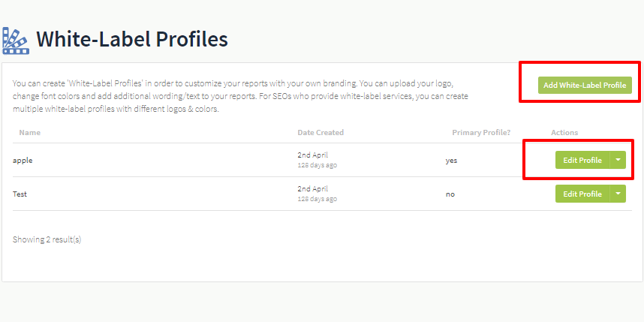This screenshot has height=322, width=644.
Task: Select the apple profile name
Action: click(x=23, y=161)
